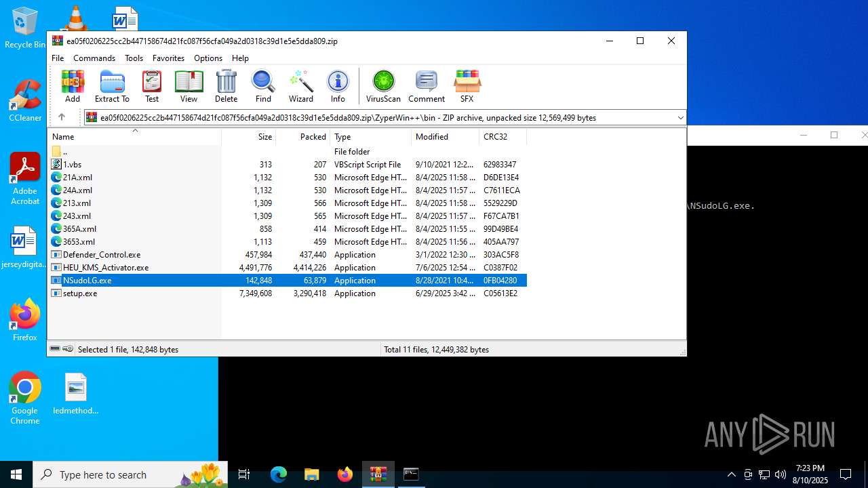Click the Windows Start button
The image size is (868, 488).
tap(16, 474)
